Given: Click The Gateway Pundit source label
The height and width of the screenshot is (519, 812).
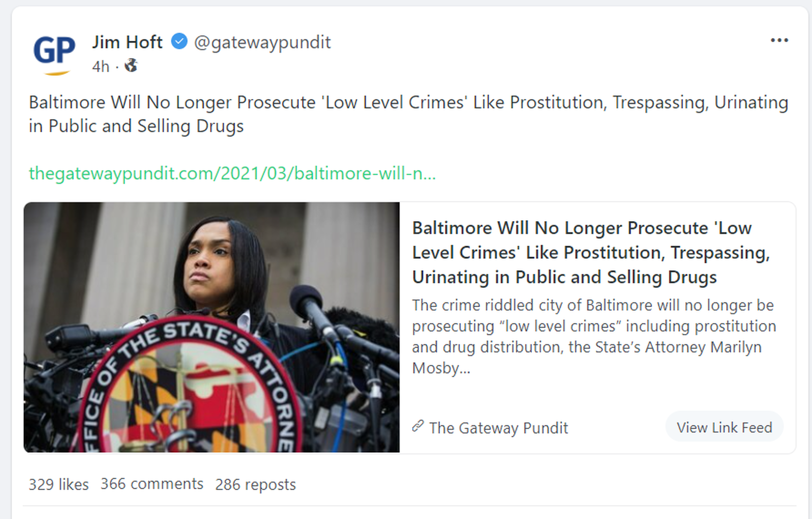Looking at the screenshot, I should pos(498,428).
